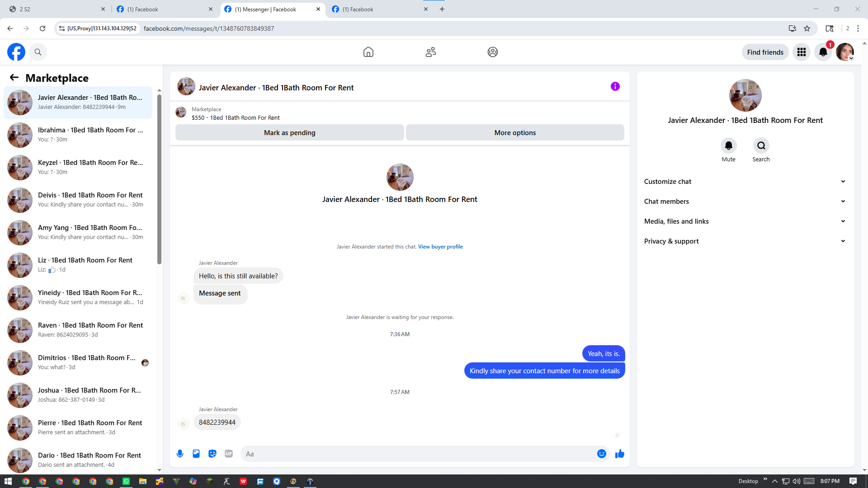
Task: Send a thumbs-up like
Action: coord(620,454)
